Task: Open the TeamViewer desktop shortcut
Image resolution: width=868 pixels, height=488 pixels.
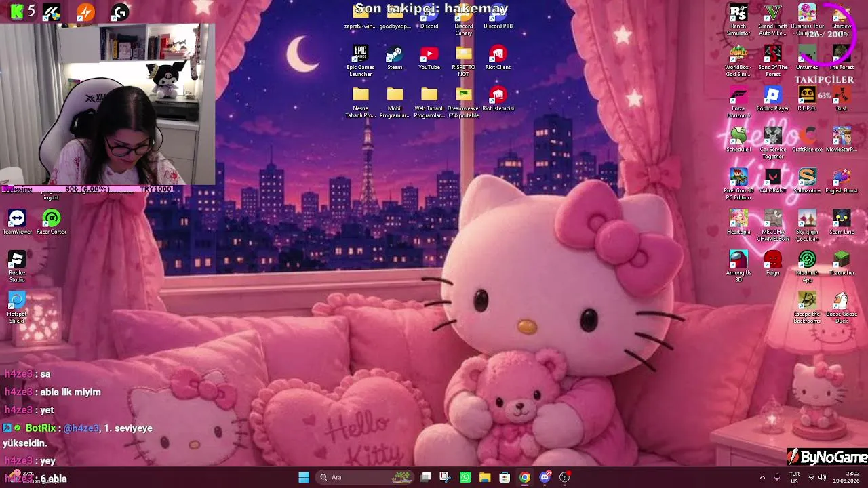Action: [x=17, y=222]
